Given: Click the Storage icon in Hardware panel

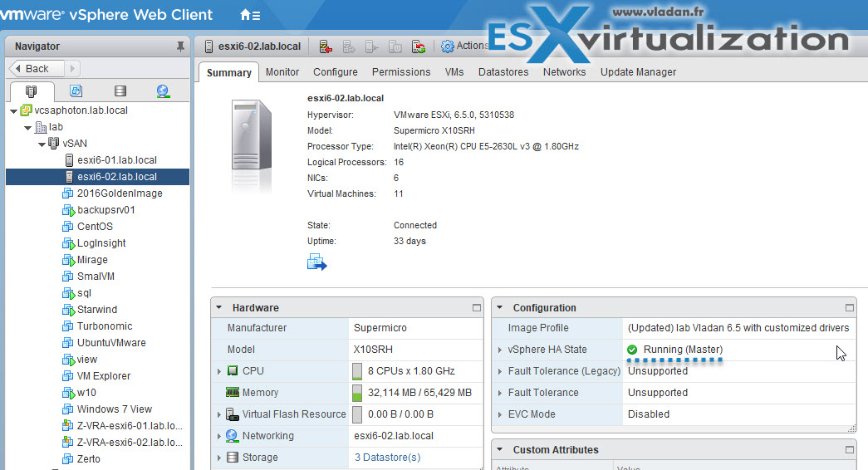Looking at the screenshot, I should [233, 458].
